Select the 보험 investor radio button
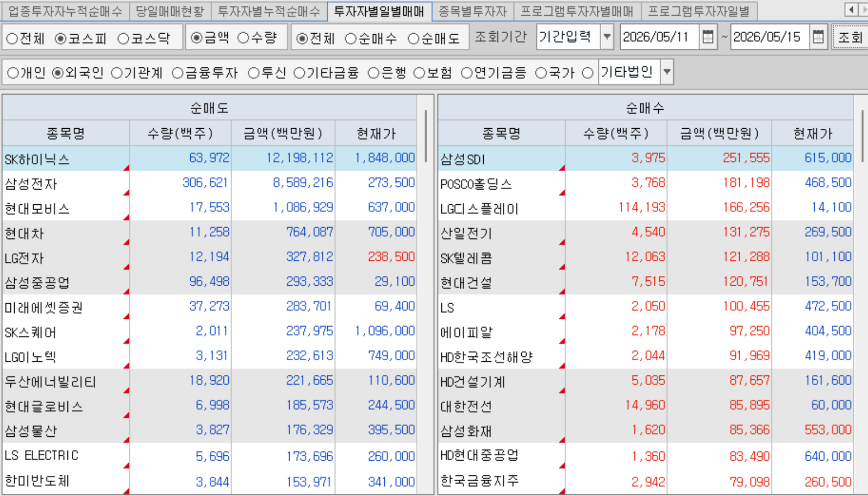This screenshot has width=868, height=496. (419, 73)
